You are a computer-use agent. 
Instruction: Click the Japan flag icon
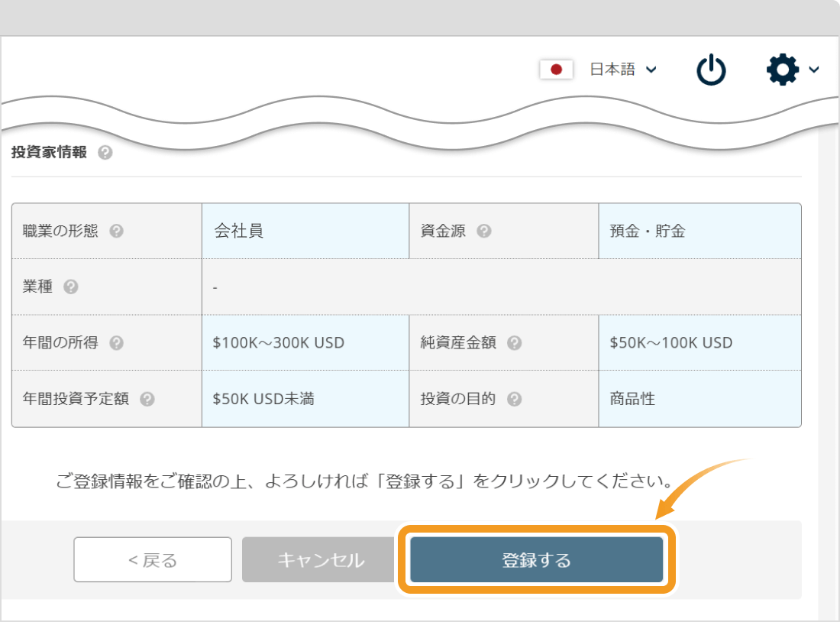click(x=556, y=70)
